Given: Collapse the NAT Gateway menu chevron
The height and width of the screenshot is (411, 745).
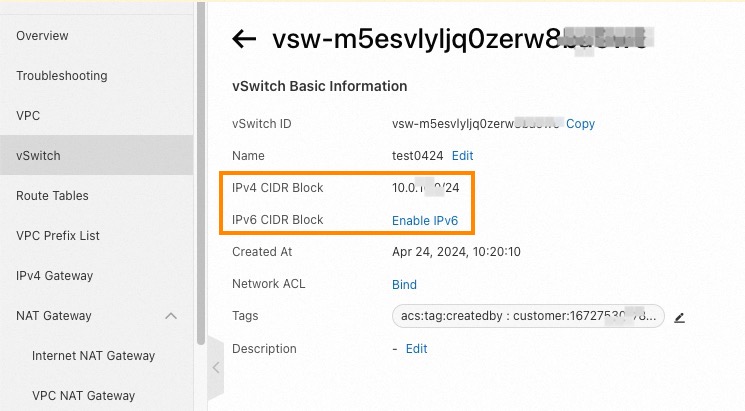Looking at the screenshot, I should 171,316.
